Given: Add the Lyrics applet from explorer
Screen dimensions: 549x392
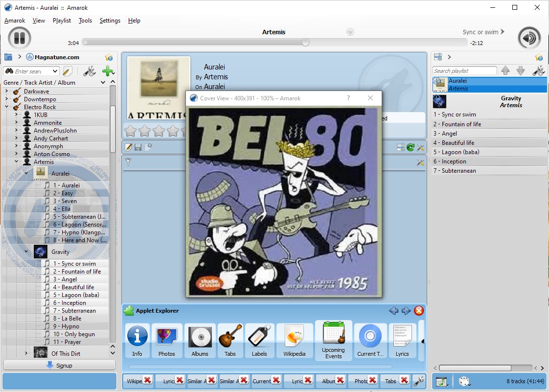Looking at the screenshot, I should (x=402, y=341).
